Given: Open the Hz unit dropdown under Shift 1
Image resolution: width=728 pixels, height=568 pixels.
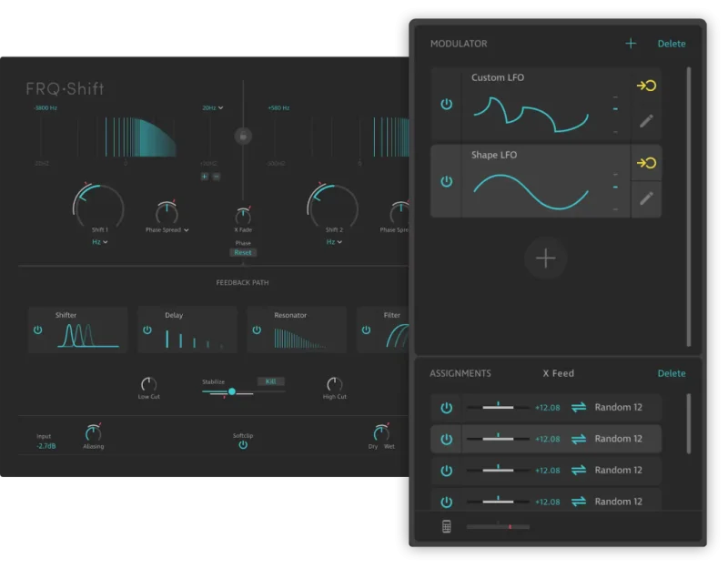Looking at the screenshot, I should point(100,242).
